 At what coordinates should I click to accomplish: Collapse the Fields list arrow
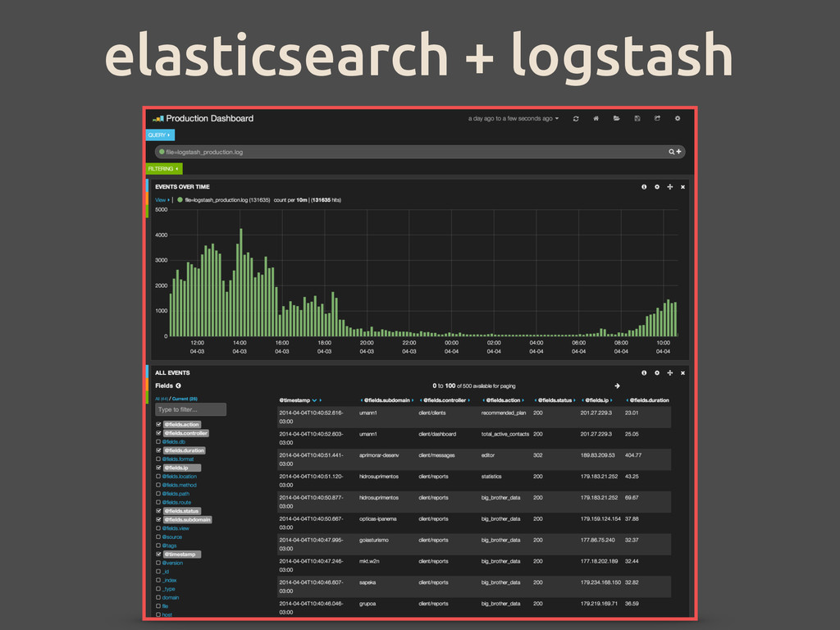[x=178, y=386]
